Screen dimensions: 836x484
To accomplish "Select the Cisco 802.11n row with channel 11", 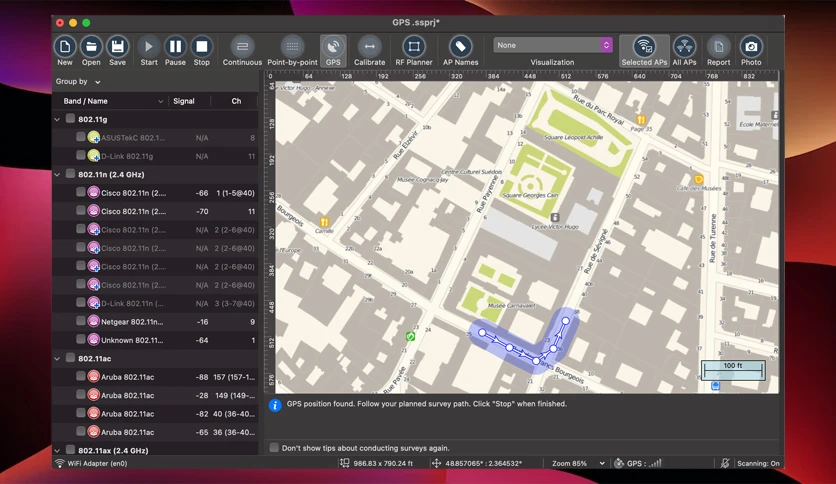I will click(x=155, y=211).
